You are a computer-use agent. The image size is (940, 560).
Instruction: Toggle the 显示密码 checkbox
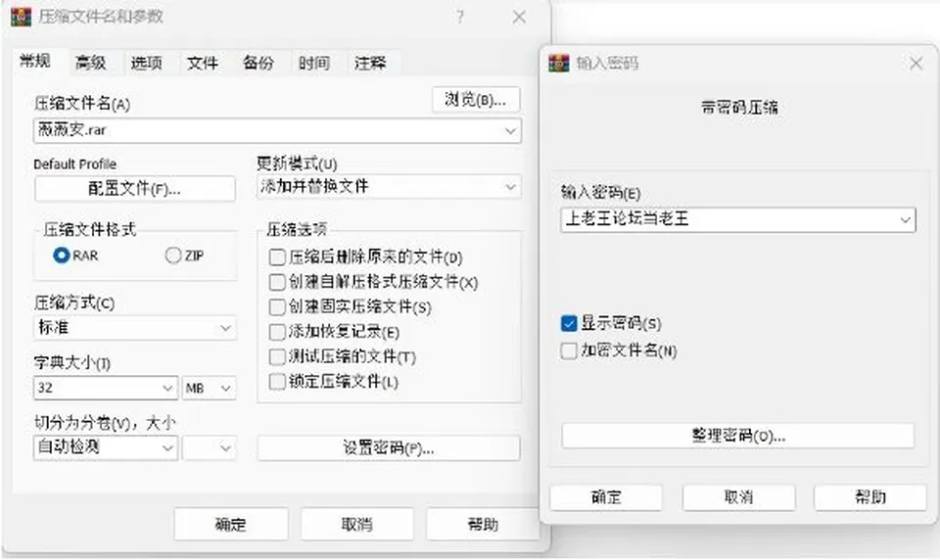[568, 324]
